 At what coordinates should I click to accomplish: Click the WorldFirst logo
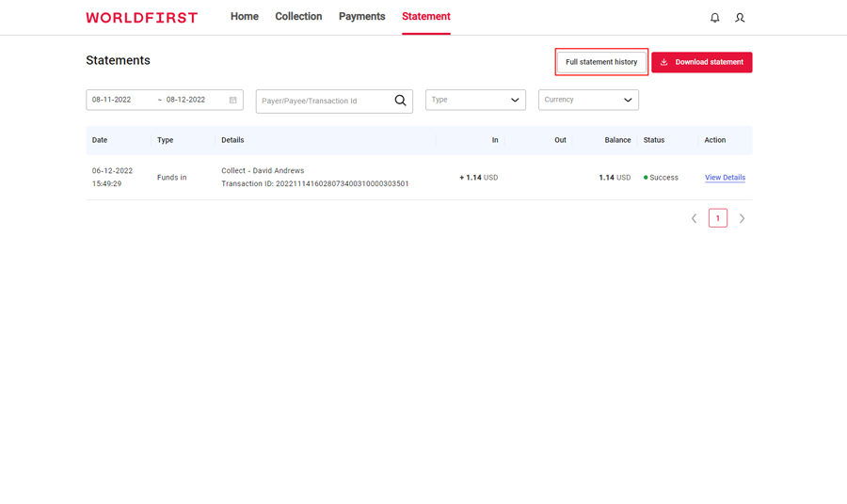coord(142,18)
